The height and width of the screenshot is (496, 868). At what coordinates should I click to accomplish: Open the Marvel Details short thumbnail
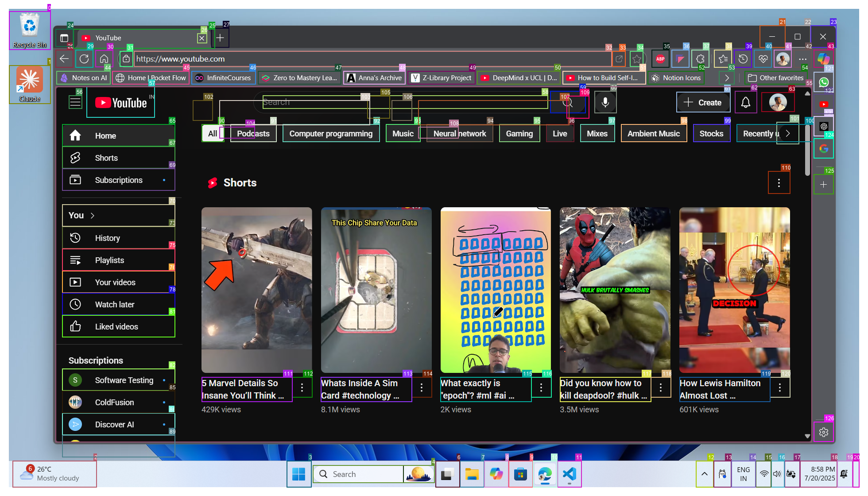point(256,290)
